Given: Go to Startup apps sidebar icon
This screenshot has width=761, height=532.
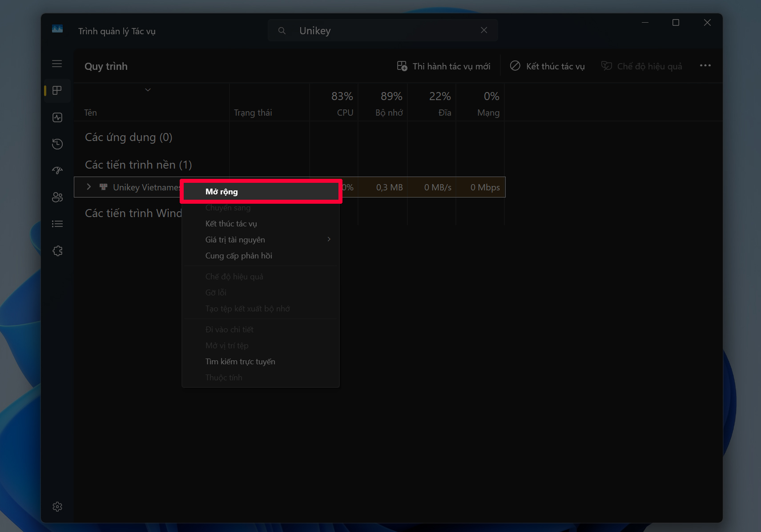Looking at the screenshot, I should point(57,171).
